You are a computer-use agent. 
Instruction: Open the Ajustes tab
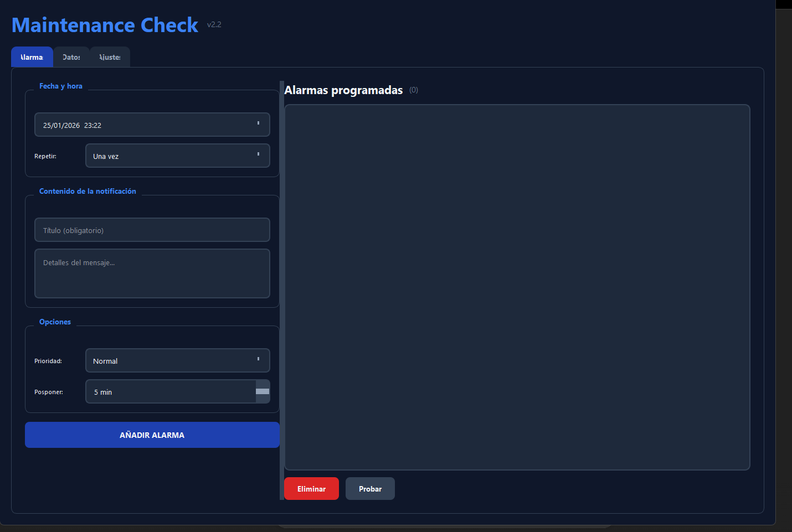pyautogui.click(x=110, y=57)
